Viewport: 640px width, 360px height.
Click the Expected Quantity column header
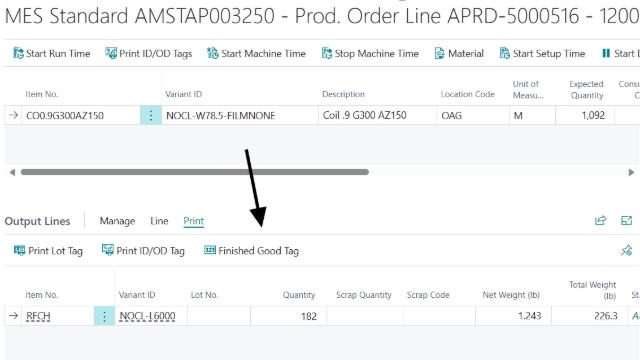587,89
